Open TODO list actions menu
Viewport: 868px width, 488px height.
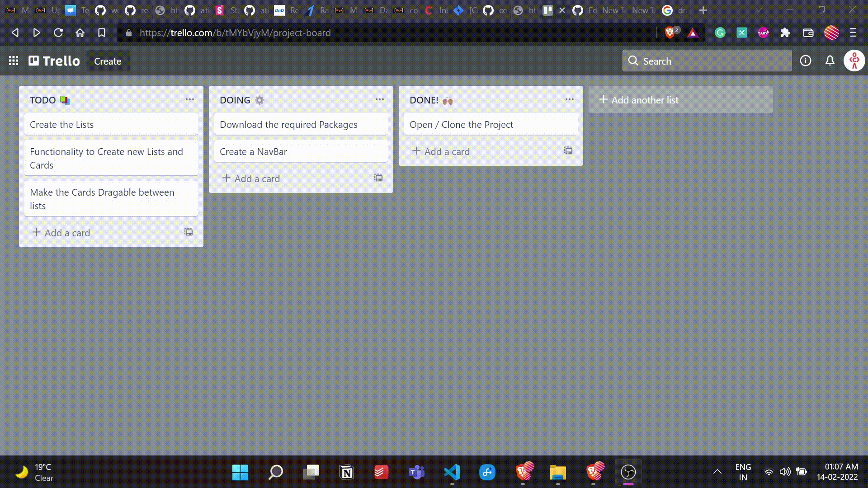(x=190, y=99)
